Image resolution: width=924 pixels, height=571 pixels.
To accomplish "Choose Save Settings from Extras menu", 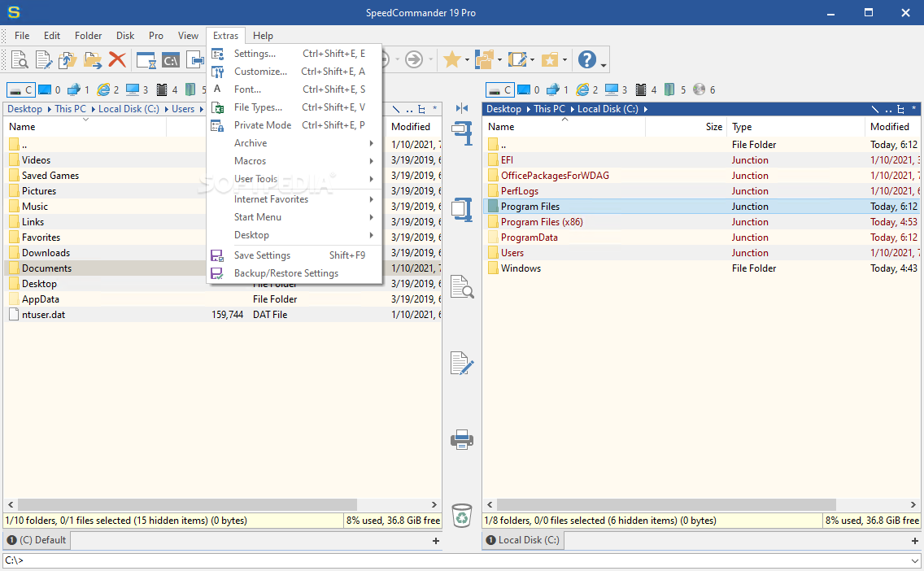I will pyautogui.click(x=294, y=255).
